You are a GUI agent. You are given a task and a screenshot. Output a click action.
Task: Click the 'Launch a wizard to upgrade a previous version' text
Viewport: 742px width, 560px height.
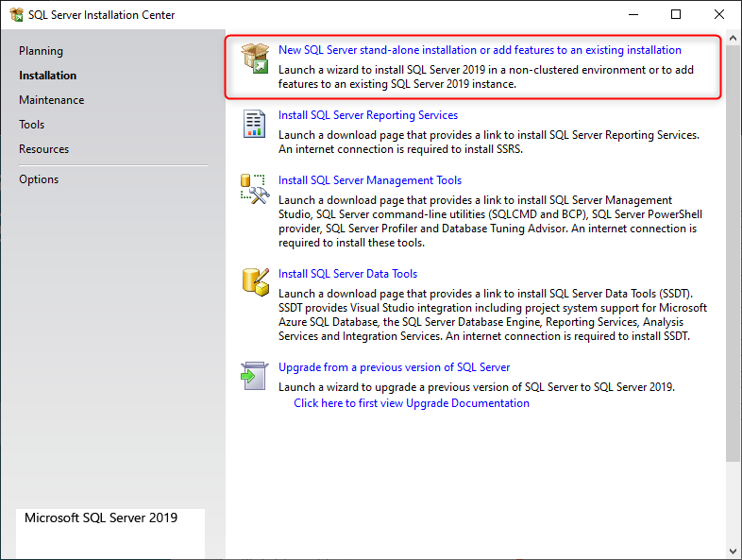click(477, 387)
